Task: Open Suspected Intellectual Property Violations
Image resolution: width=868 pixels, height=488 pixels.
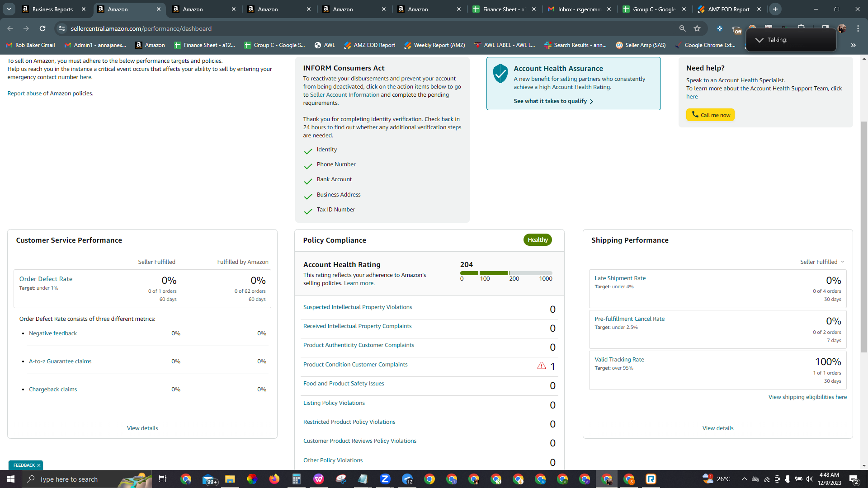Action: pos(358,307)
